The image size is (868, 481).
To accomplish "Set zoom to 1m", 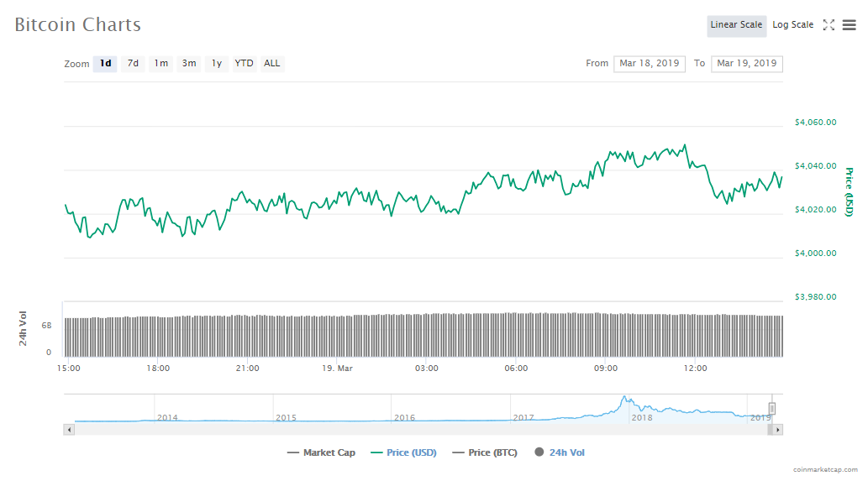I will click(160, 64).
